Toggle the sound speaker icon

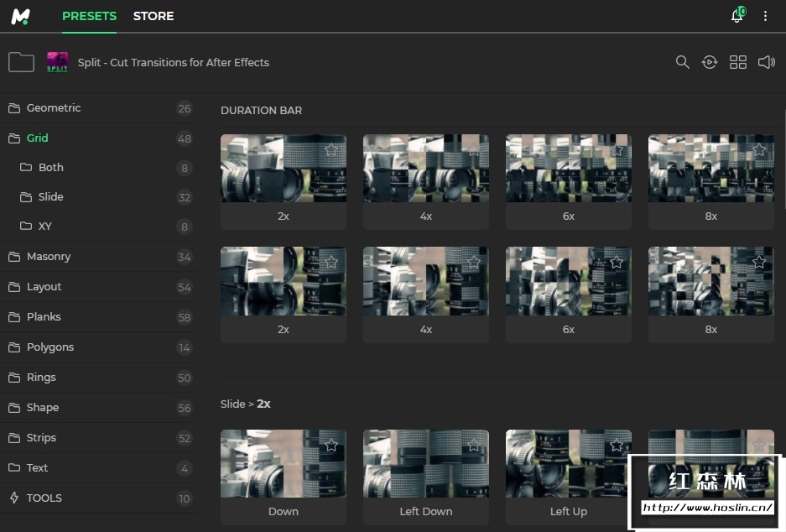click(767, 62)
